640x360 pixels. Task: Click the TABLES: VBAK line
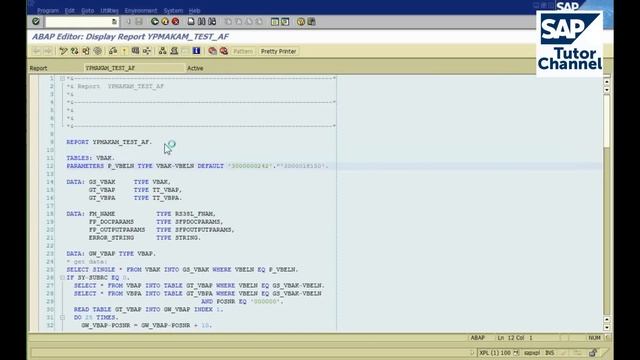[91, 158]
